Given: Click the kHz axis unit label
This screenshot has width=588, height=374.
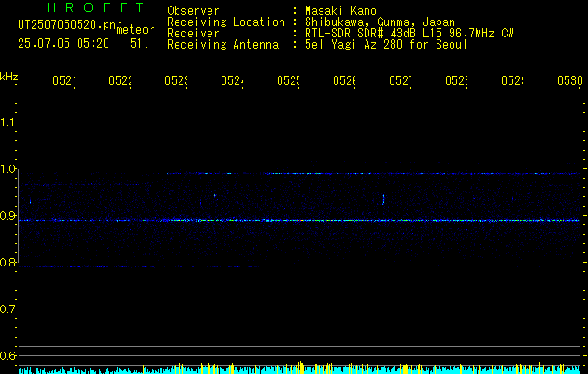Looking at the screenshot, I should point(9,77).
